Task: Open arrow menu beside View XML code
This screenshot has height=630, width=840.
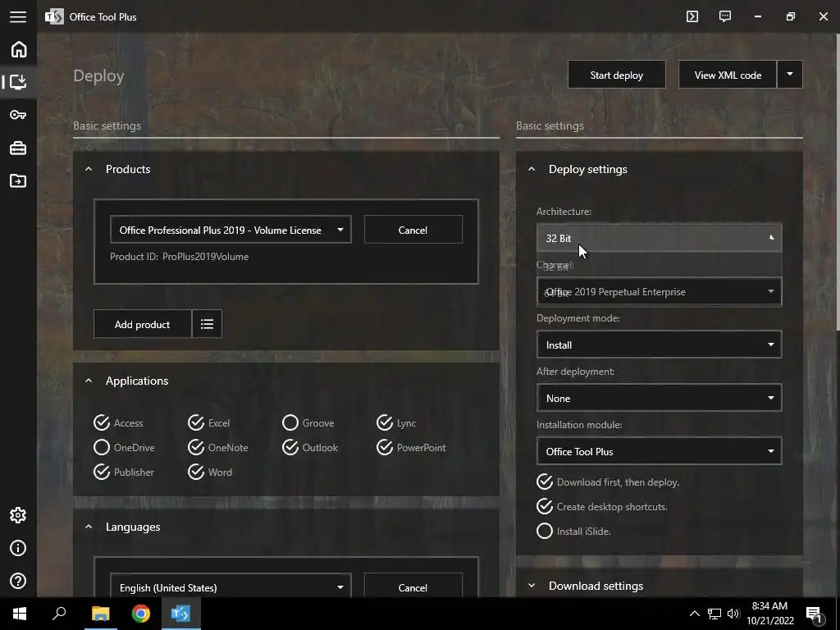Action: pos(790,75)
